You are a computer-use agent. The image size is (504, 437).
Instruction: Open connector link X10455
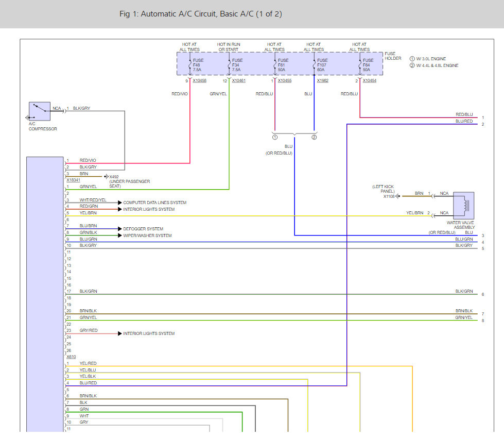[285, 81]
